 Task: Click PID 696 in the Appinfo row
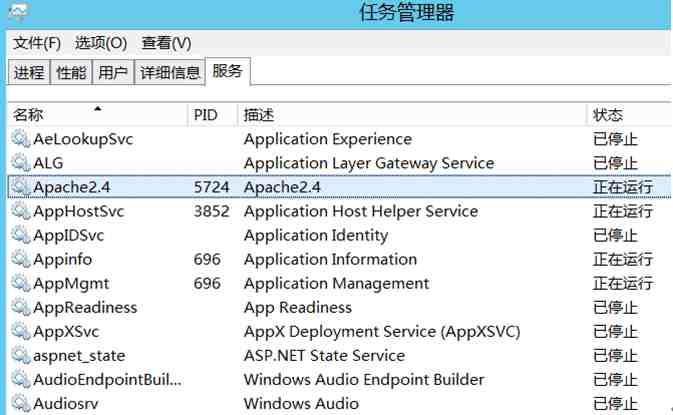point(207,259)
